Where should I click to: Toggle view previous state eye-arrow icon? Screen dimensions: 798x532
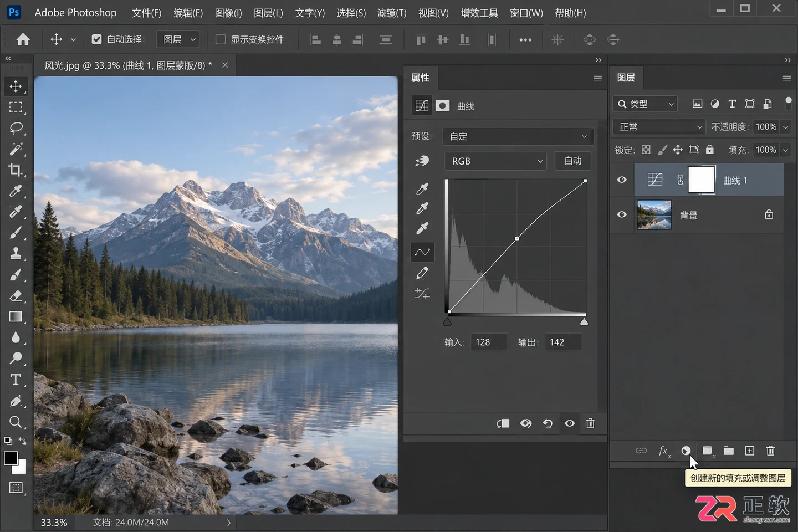[525, 423]
